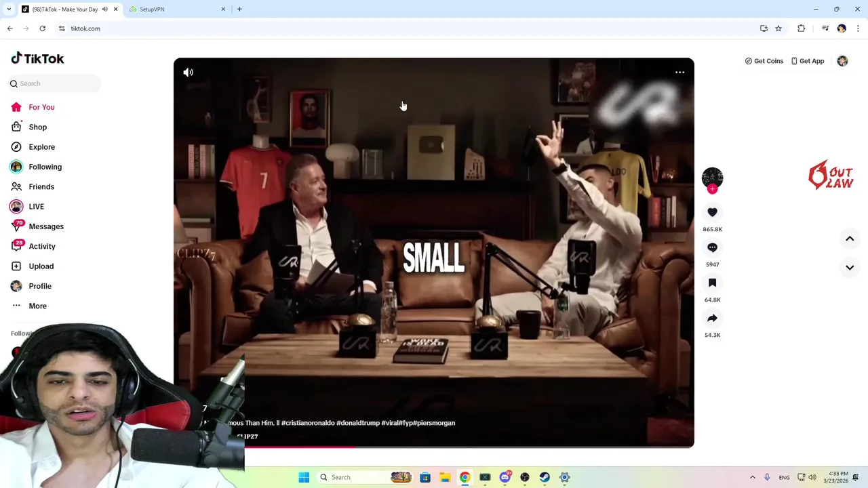Open the Chrome three-dot menu
This screenshot has height=488, width=868.
[x=858, y=28]
